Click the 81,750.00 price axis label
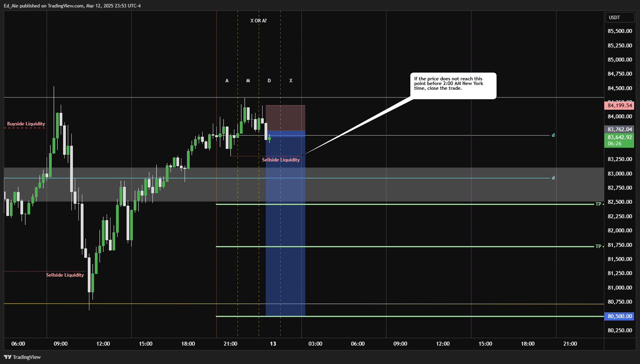Image resolution: width=640 pixels, height=364 pixels. (620, 245)
